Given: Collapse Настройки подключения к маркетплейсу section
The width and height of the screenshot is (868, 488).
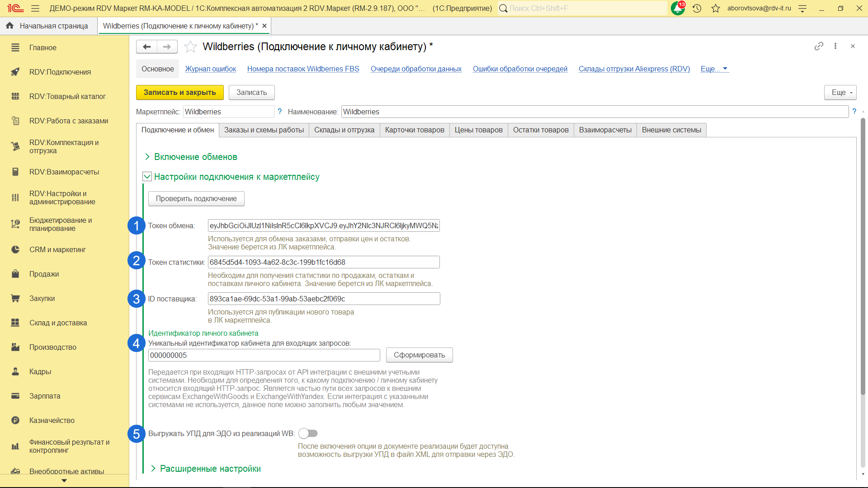Looking at the screenshot, I should pos(147,177).
